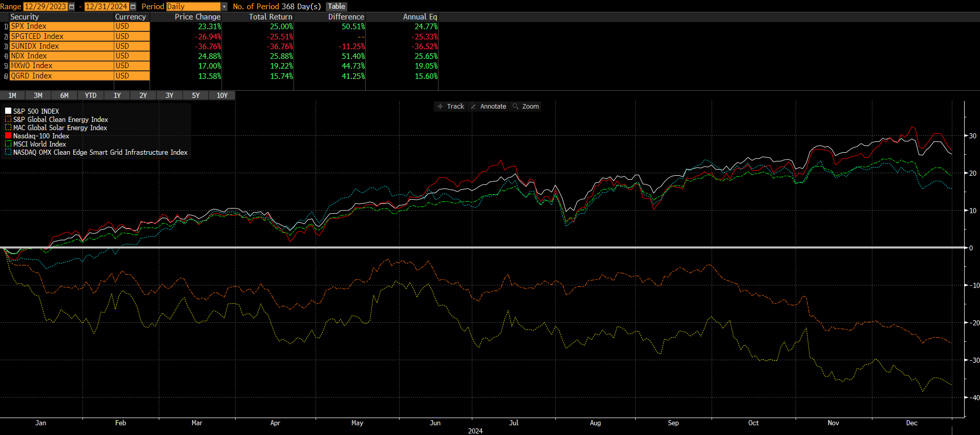
Task: Select the 5Y time range tab
Action: point(196,95)
